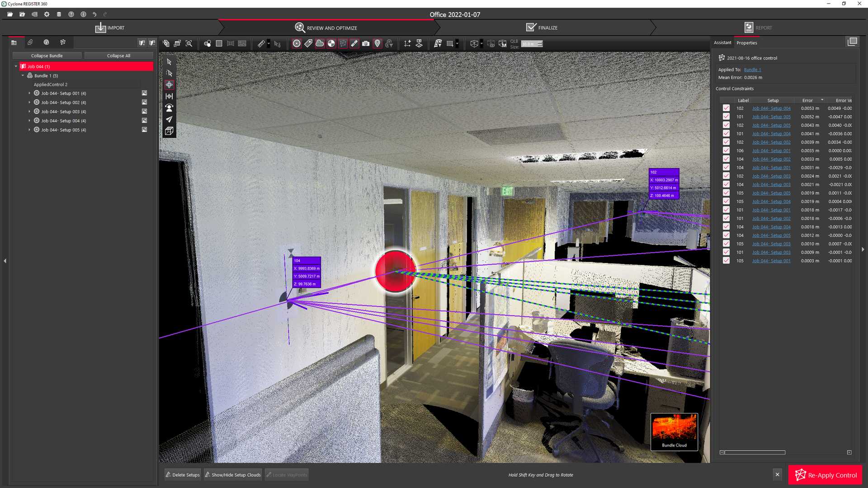Click the settings gear icon in top bar
Image resolution: width=868 pixels, height=488 pixels.
tap(47, 14)
